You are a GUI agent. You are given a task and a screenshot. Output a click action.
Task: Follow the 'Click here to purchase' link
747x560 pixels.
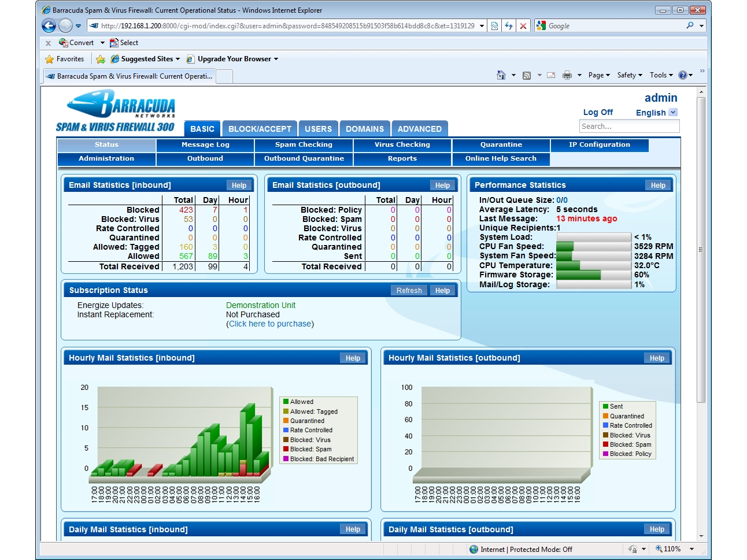pos(270,324)
